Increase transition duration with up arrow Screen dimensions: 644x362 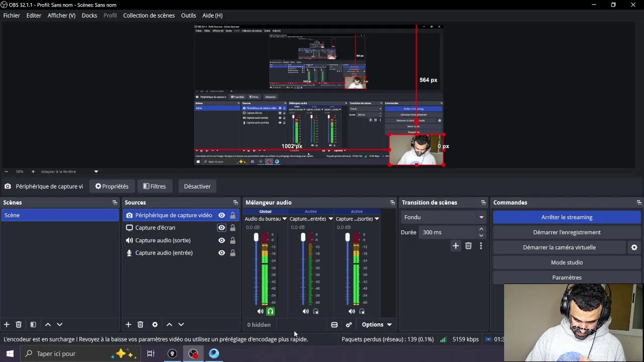click(481, 229)
